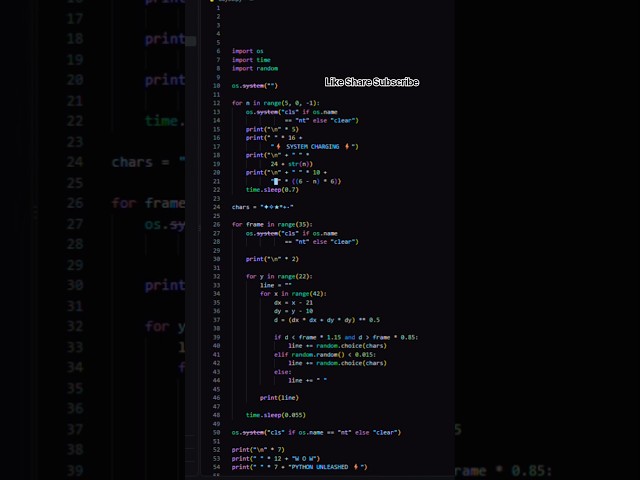Click 'for n in range(5, 0, -1):' line
640x480 pixels.
(276, 103)
